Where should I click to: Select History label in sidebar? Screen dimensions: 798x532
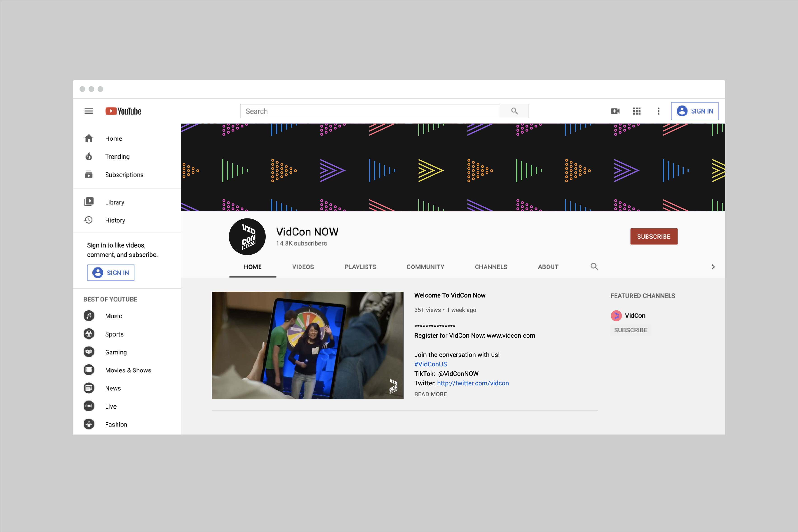(115, 220)
